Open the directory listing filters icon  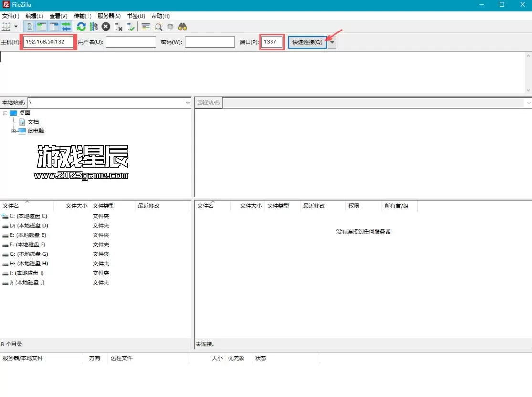[146, 27]
